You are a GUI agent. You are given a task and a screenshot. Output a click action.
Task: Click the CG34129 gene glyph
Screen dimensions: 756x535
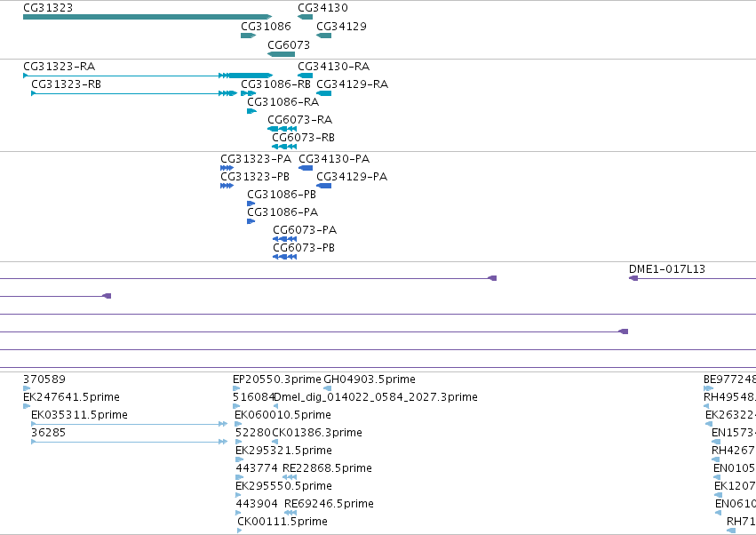pos(324,36)
